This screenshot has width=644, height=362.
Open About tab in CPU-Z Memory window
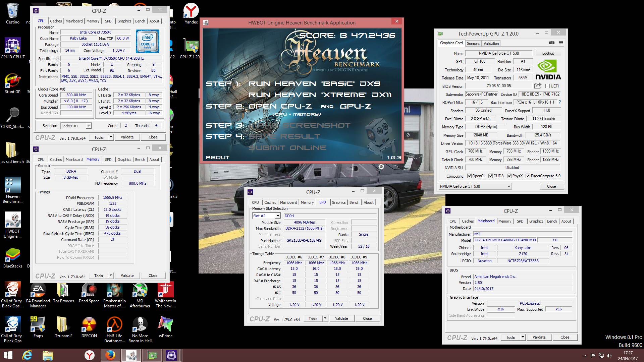154,160
